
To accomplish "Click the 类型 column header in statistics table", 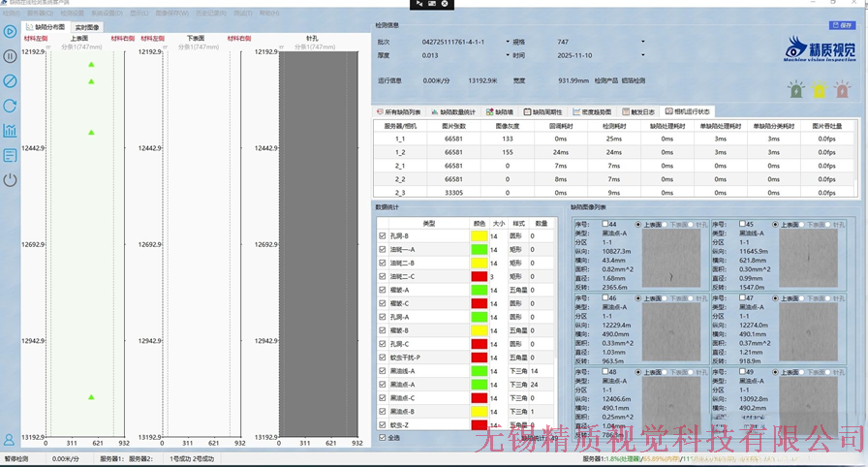I will 428,224.
